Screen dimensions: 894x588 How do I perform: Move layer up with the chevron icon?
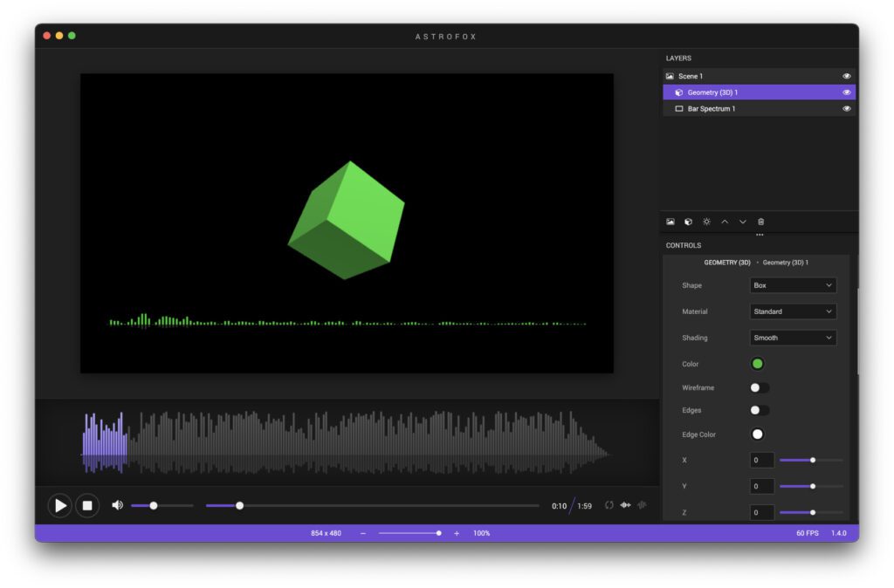725,222
